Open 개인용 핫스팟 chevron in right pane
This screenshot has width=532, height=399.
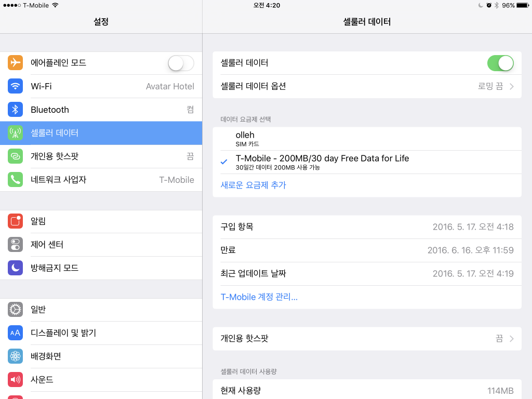click(x=512, y=339)
